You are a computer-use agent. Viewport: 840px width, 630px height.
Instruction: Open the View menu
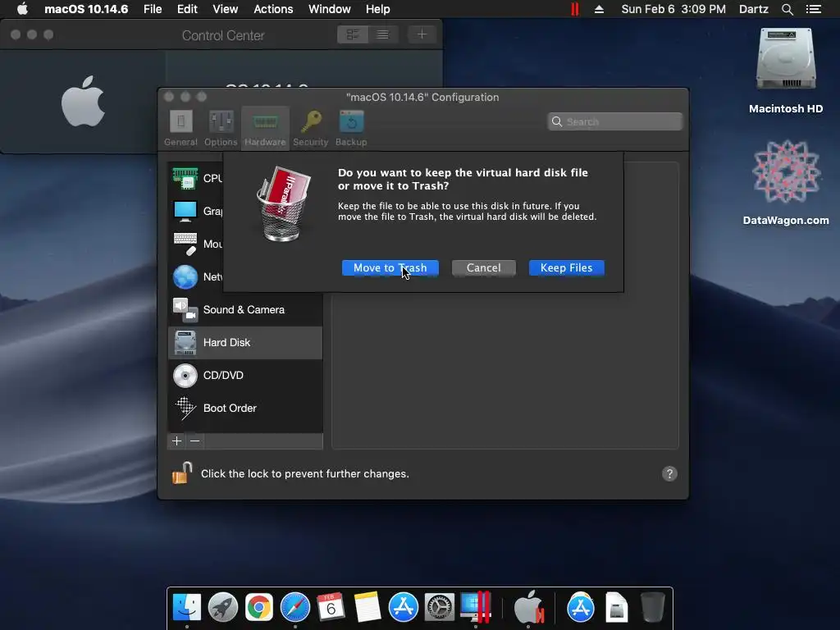(225, 9)
